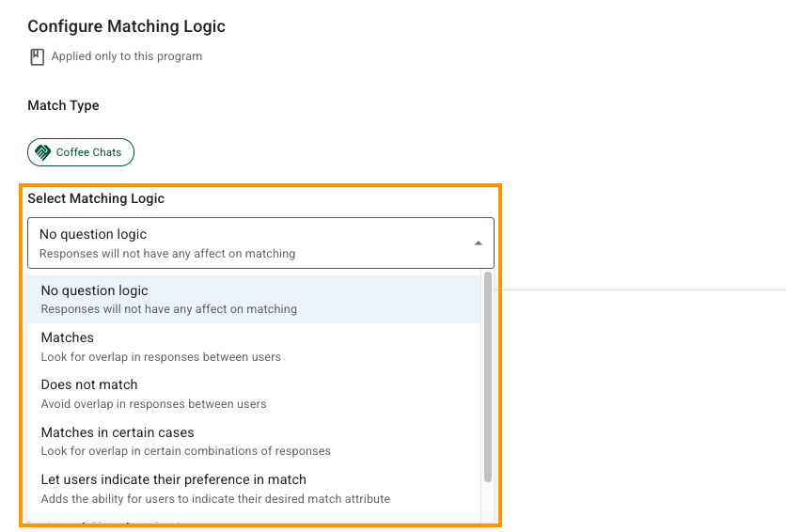
Task: Click 'Look for overlap in certain combinations' description
Action: [x=186, y=451]
